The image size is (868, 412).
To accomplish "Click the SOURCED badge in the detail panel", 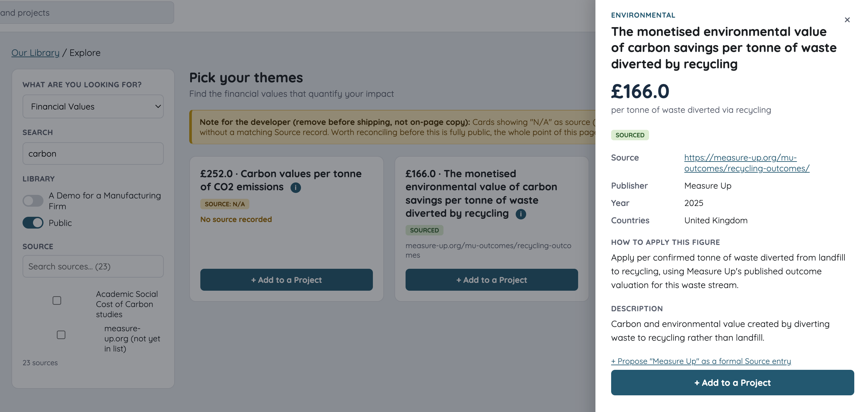I will [630, 135].
